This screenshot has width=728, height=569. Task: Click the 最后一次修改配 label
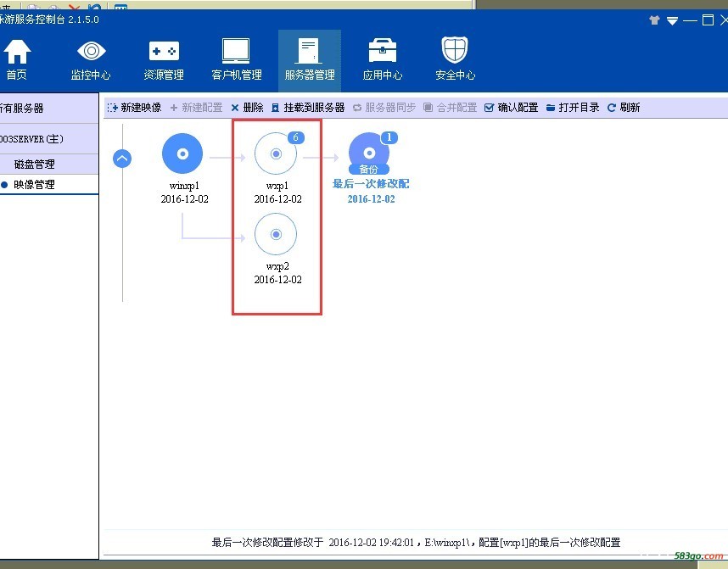pos(371,184)
